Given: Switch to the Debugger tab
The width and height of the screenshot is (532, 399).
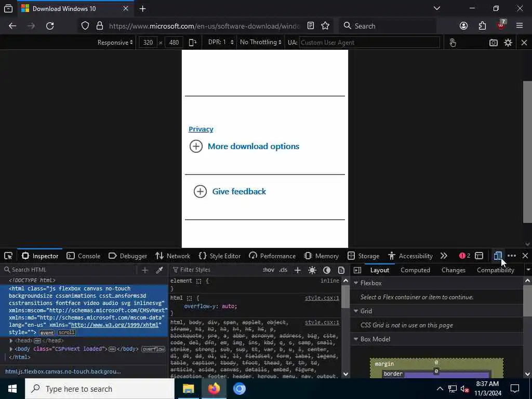Looking at the screenshot, I should click(x=128, y=256).
